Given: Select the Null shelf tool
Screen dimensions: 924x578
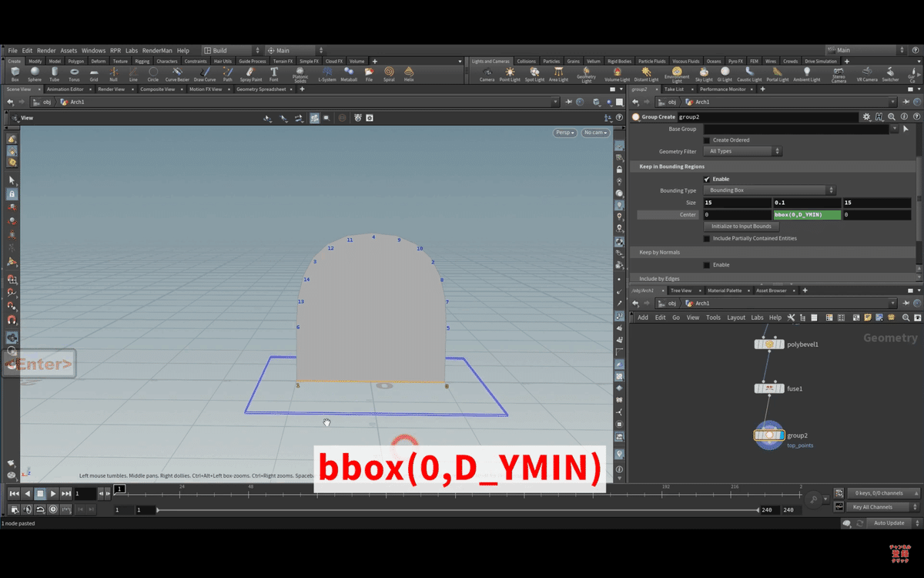Looking at the screenshot, I should click(x=114, y=74).
